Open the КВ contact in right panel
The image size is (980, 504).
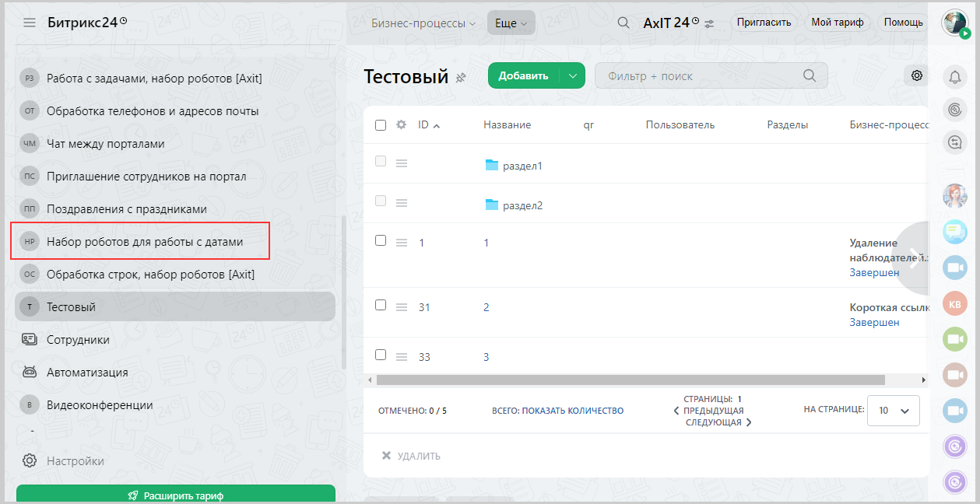(x=955, y=303)
